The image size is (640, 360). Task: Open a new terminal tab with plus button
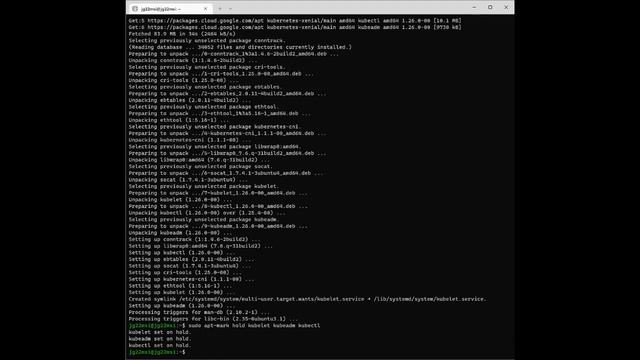(x=220, y=9)
